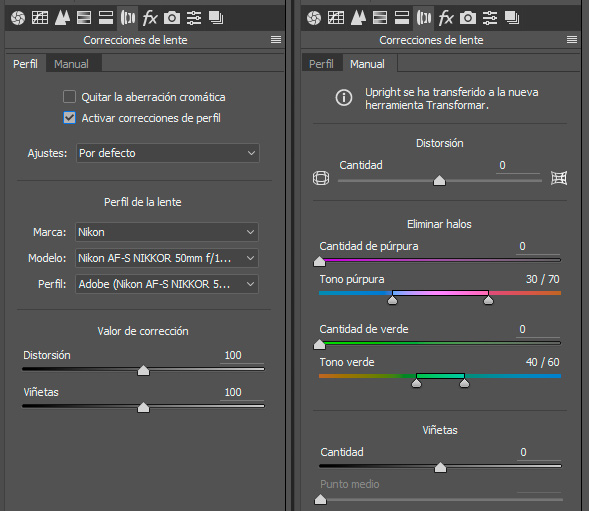Open HSL/Grayscale icon in left panel

click(x=84, y=18)
